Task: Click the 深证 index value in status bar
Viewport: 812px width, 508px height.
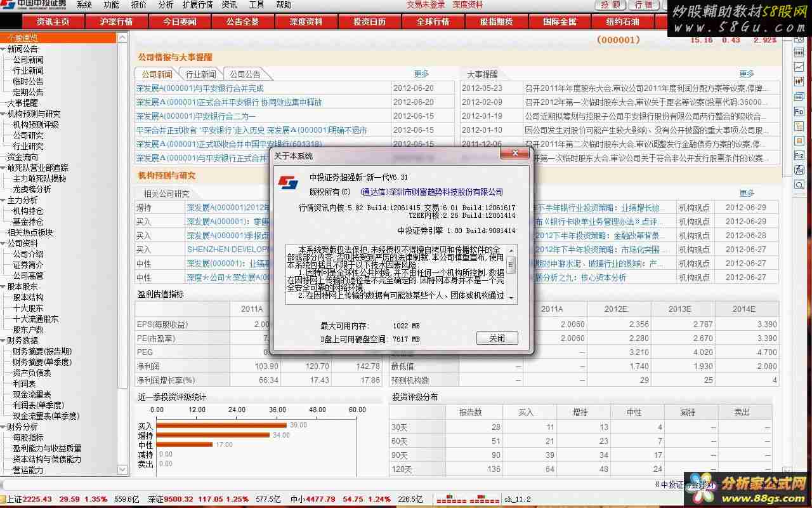Action: (x=180, y=500)
